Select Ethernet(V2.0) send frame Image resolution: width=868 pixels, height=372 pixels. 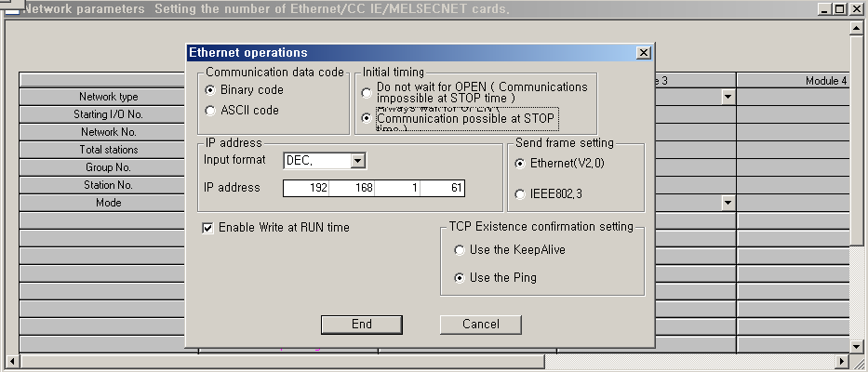(x=520, y=164)
